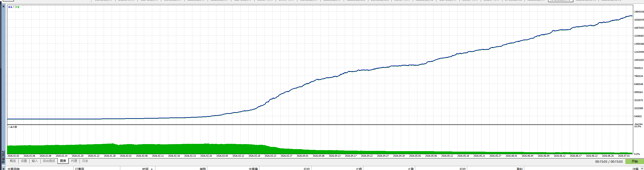Close the lower trades panel with X

(4, 169)
